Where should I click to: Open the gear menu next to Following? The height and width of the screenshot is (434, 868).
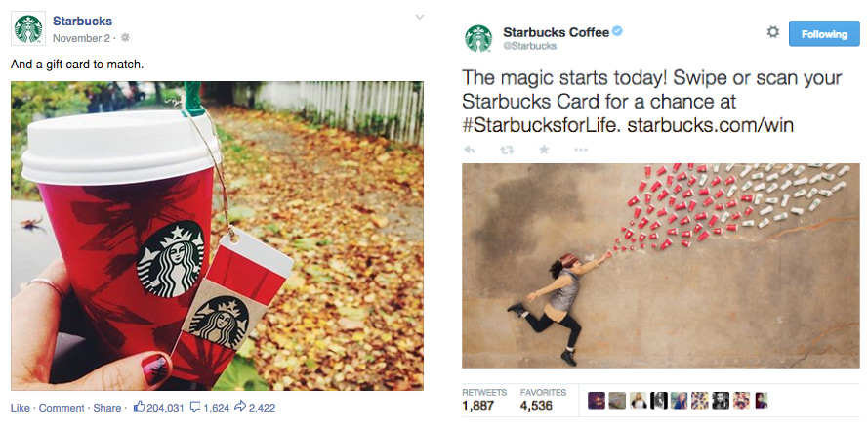(772, 33)
